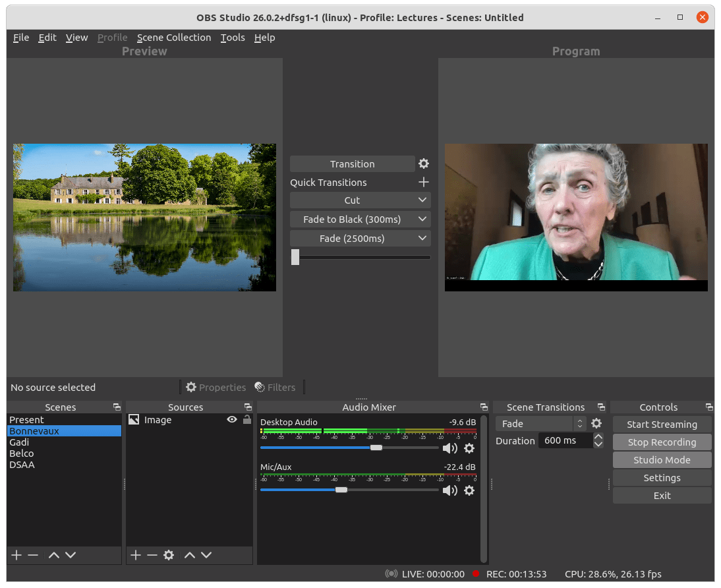Open Desktop Audio settings gear

pos(469,448)
